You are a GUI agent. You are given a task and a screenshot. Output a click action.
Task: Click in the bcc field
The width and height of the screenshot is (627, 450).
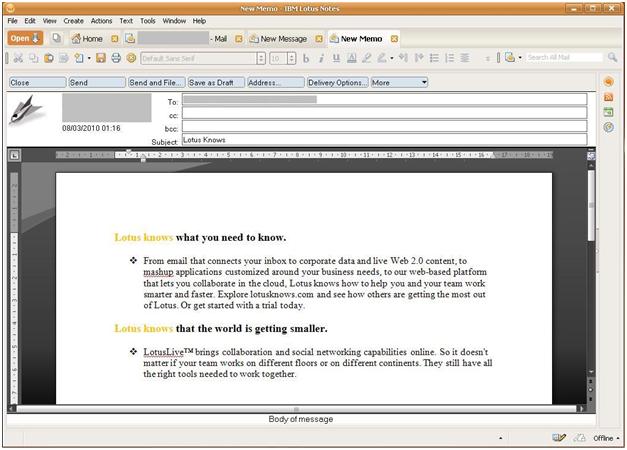point(385,126)
